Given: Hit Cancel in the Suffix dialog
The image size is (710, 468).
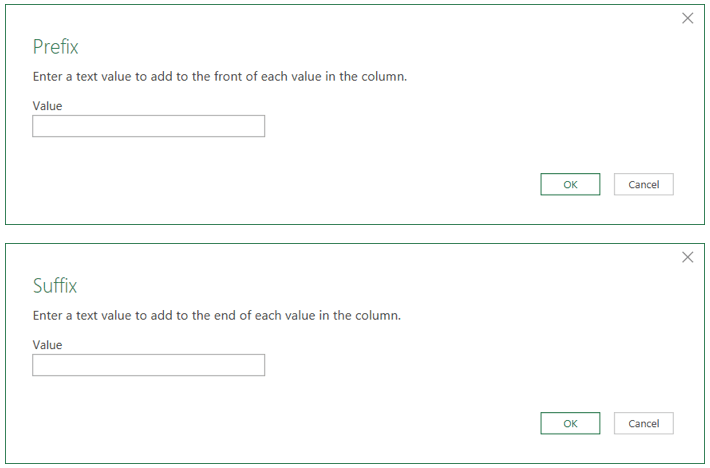Looking at the screenshot, I should [643, 423].
